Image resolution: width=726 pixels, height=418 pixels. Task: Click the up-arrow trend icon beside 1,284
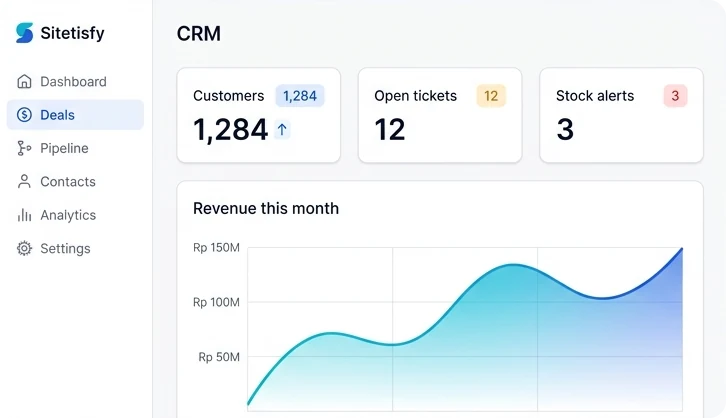(282, 130)
